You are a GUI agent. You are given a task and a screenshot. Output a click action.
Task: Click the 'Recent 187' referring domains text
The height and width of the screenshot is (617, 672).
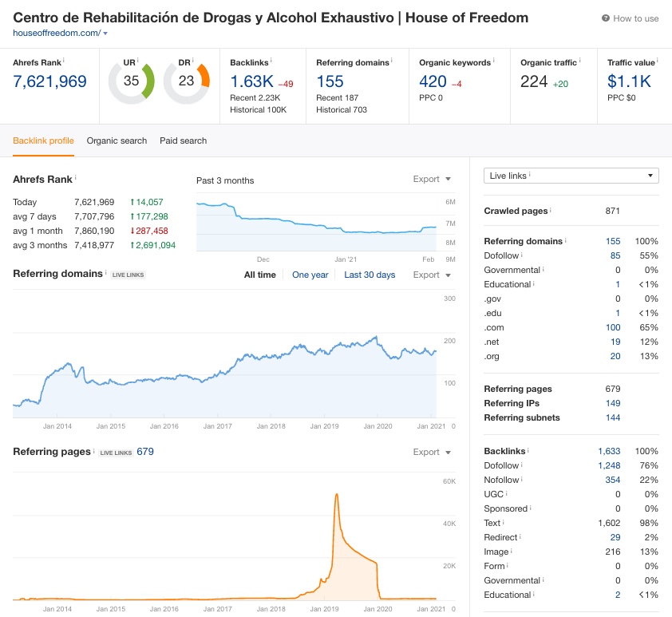338,97
